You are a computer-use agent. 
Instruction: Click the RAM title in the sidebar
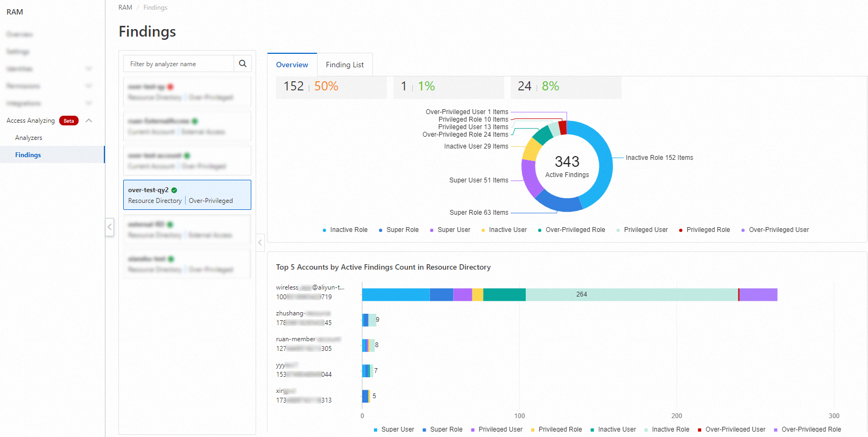coord(15,12)
